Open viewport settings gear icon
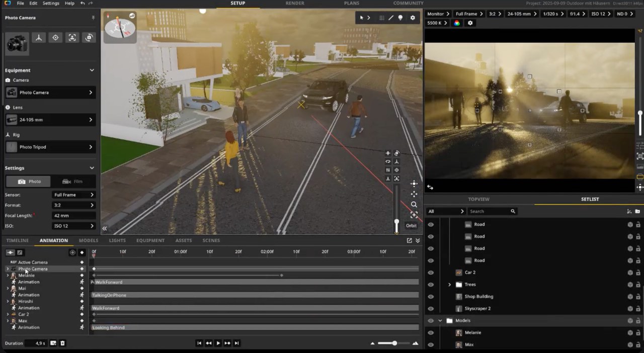644x353 pixels. pyautogui.click(x=413, y=18)
